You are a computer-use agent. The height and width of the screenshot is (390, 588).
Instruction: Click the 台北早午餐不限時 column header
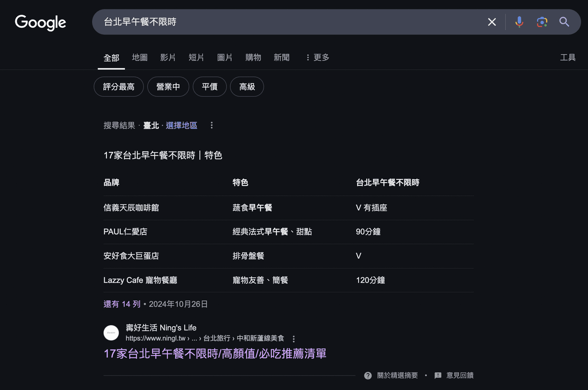pyautogui.click(x=388, y=182)
